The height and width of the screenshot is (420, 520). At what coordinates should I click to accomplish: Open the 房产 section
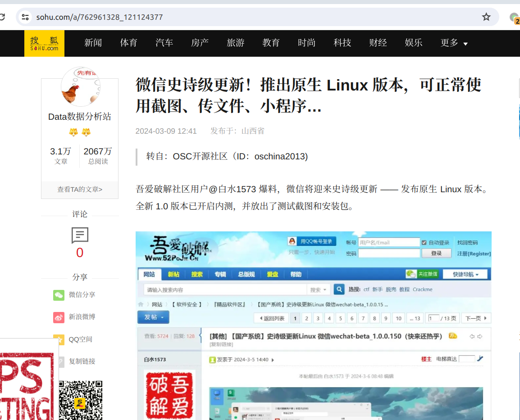(x=200, y=43)
